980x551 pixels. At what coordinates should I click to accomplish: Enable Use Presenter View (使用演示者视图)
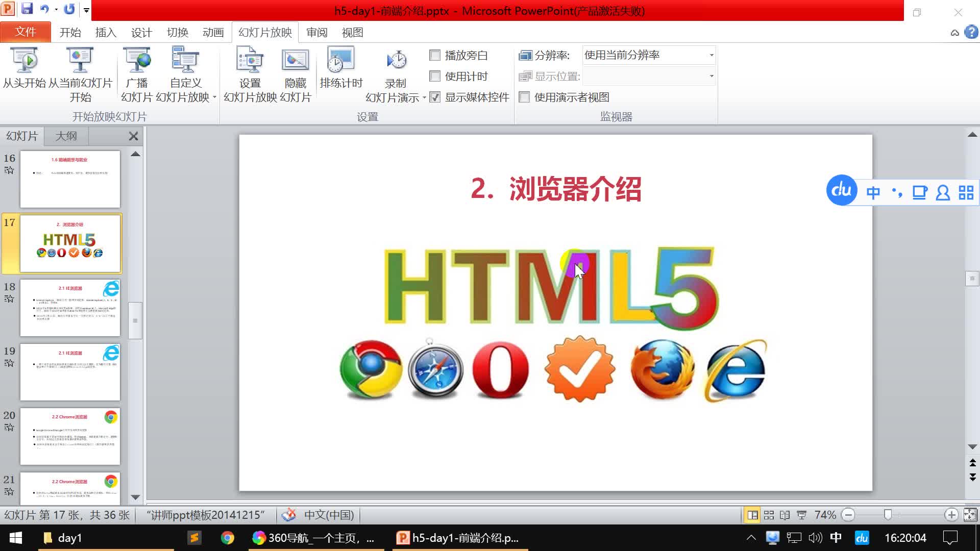click(524, 97)
